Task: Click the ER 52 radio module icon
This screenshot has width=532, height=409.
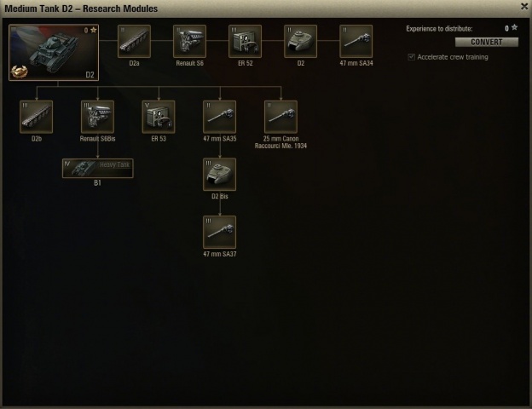Action: [x=245, y=41]
